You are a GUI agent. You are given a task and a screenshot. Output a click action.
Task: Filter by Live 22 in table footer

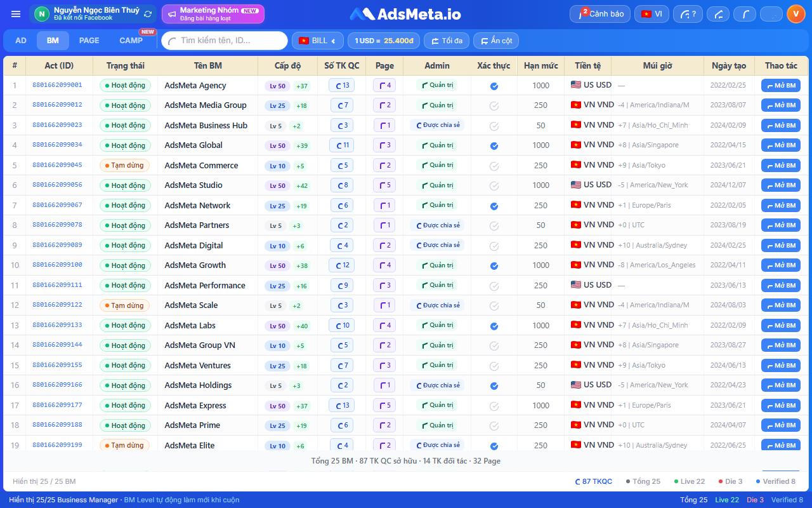(x=689, y=481)
